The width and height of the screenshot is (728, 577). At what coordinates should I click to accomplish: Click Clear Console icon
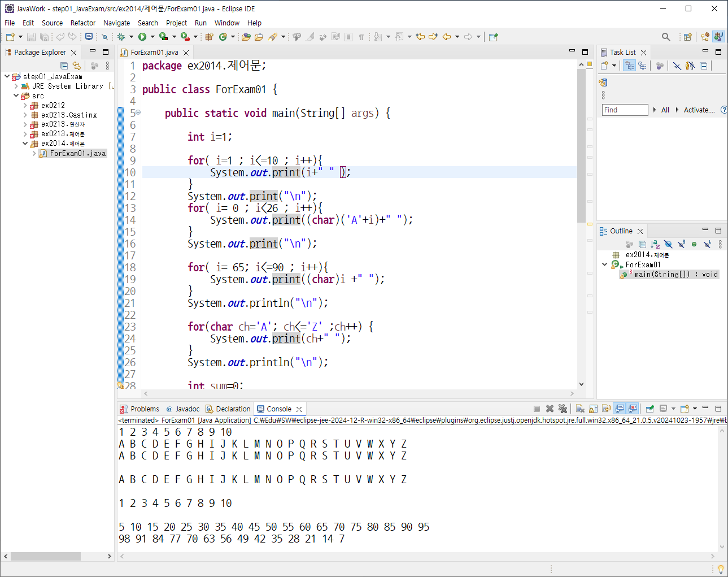click(580, 409)
